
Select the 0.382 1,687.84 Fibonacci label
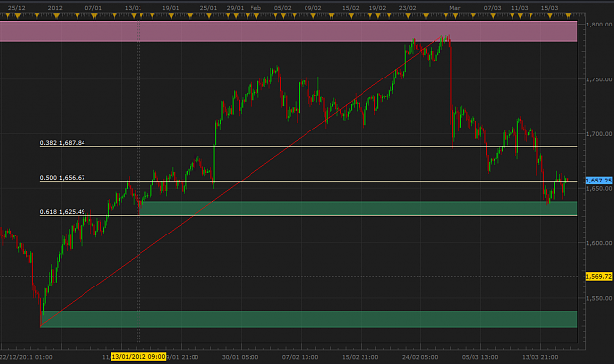(62, 143)
